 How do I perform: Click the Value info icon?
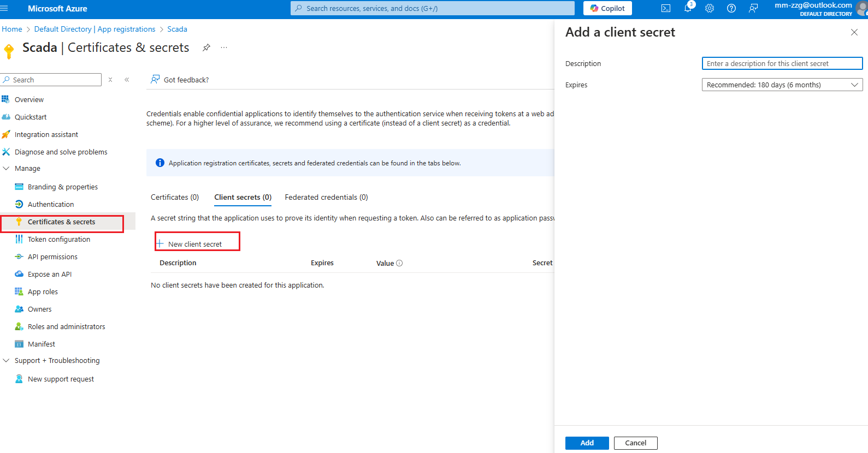tap(399, 263)
